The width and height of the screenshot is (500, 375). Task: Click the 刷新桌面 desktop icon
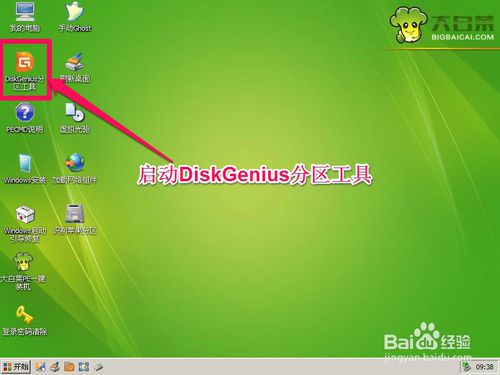[x=75, y=68]
